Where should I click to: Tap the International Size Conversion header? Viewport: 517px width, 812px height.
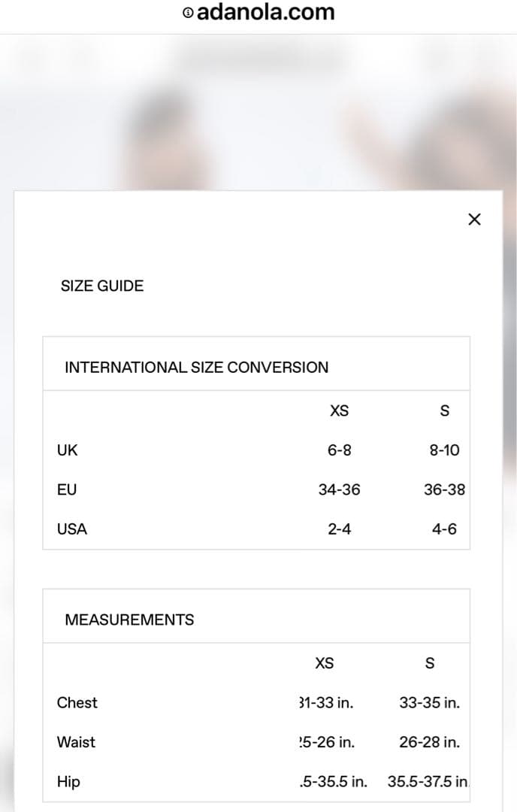click(x=197, y=367)
